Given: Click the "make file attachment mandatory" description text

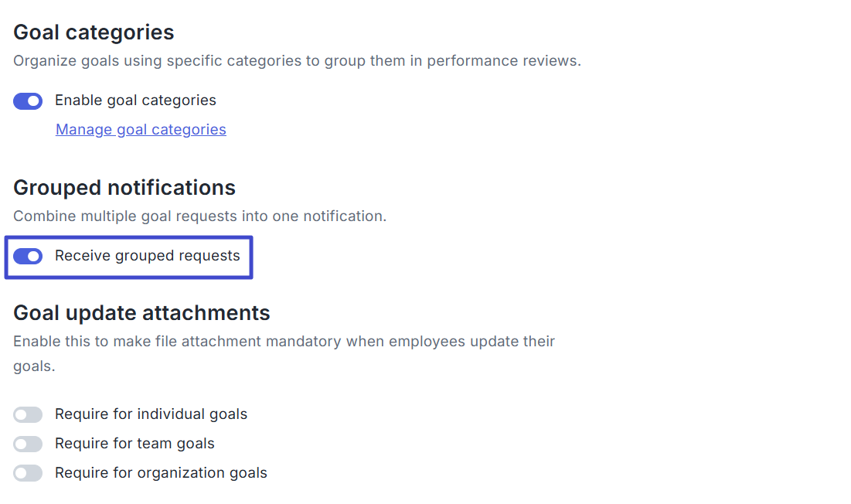Looking at the screenshot, I should pos(284,341).
